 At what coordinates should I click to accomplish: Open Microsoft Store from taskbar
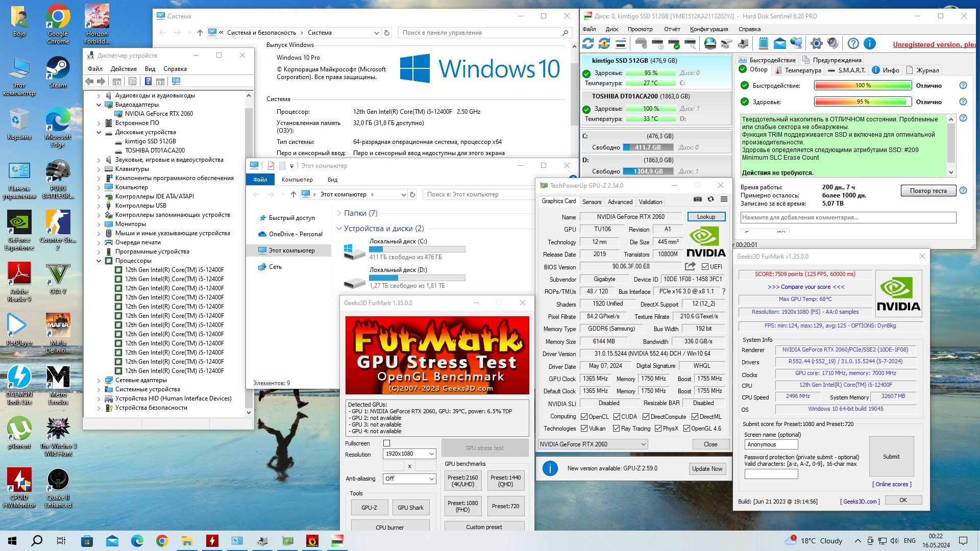click(87, 541)
